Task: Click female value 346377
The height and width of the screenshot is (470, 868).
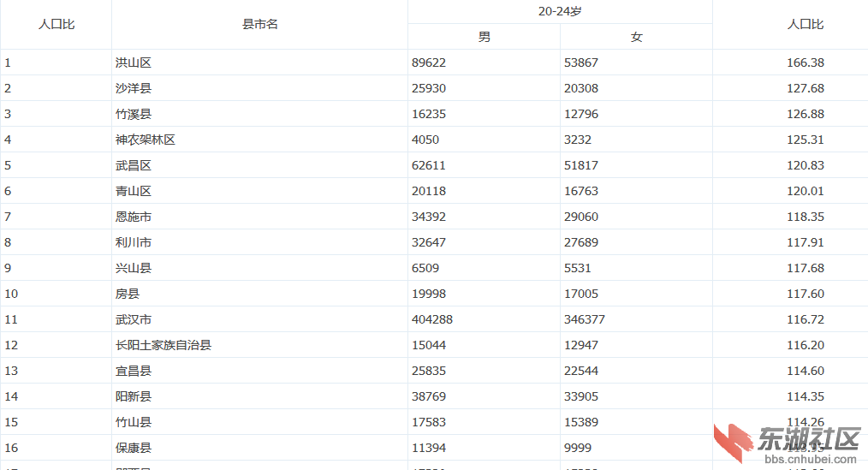Action: [584, 319]
